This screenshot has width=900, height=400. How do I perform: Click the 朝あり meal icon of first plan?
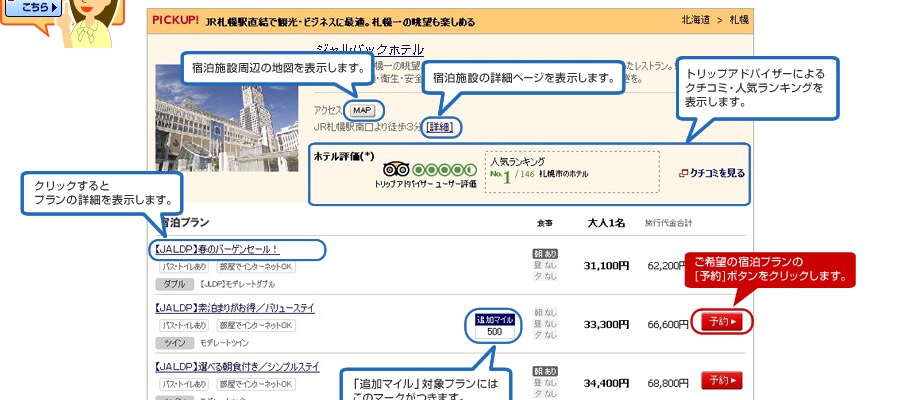(x=546, y=254)
